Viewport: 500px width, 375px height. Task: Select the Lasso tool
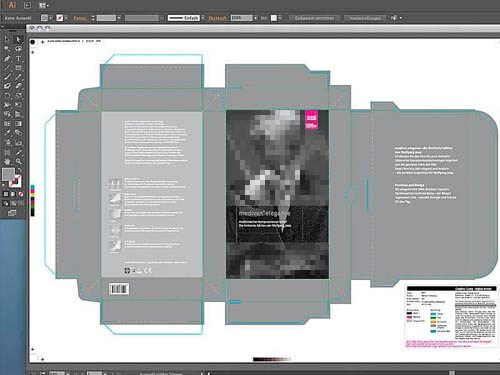18,49
